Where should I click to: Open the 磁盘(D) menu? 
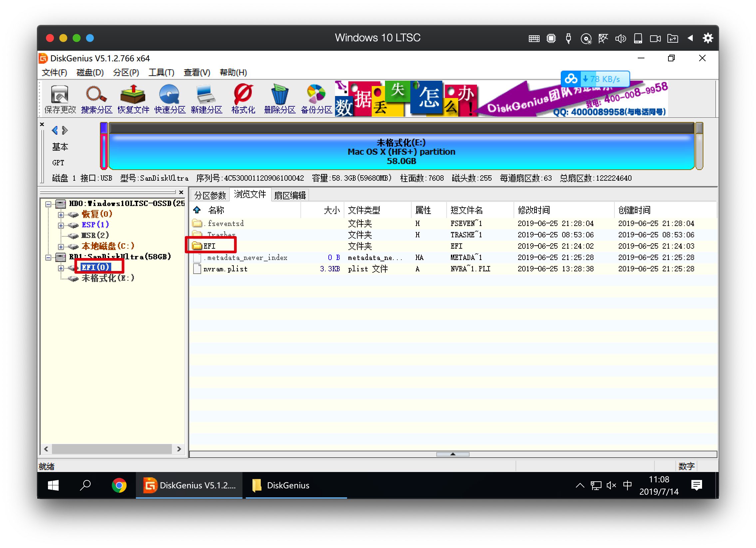[90, 72]
